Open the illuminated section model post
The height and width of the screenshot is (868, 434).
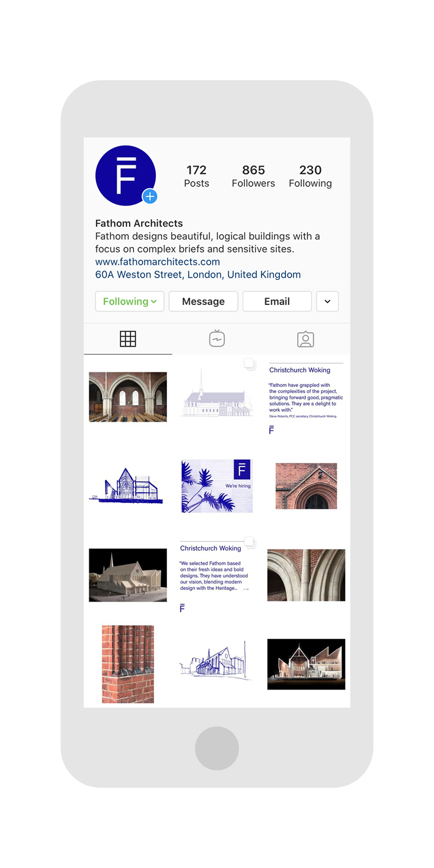[306, 664]
